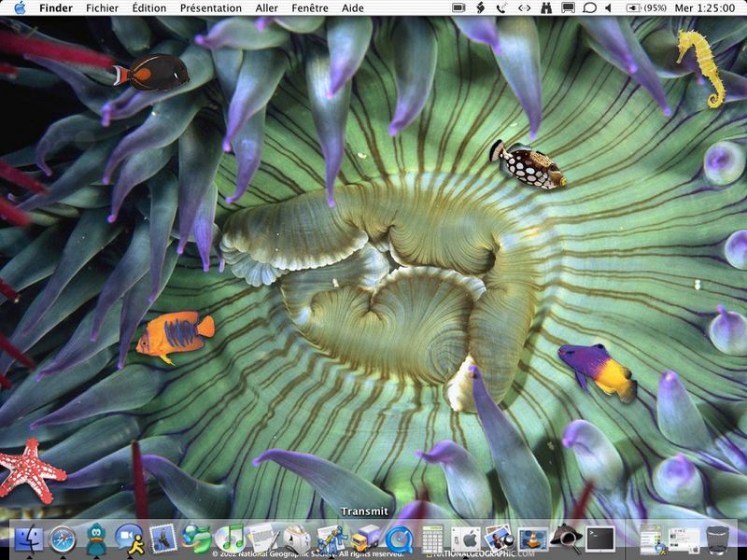
Task: Click the binoculars menu bar icon
Action: (x=546, y=7)
